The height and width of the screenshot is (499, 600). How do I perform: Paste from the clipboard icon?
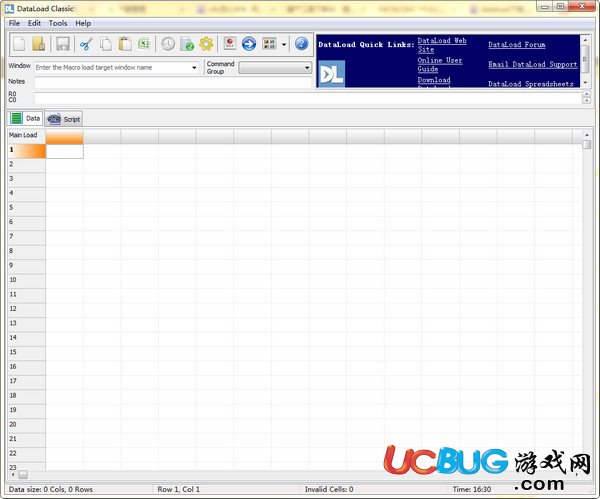tap(125, 44)
